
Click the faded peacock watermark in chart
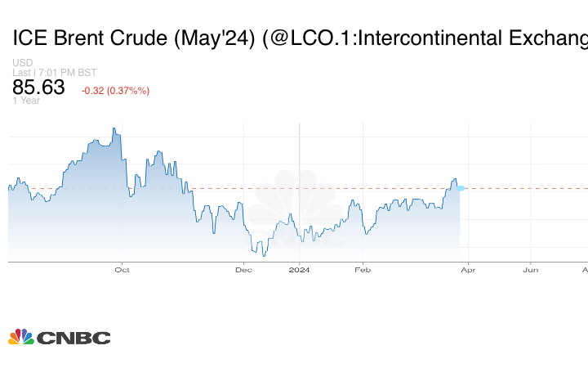click(x=298, y=209)
